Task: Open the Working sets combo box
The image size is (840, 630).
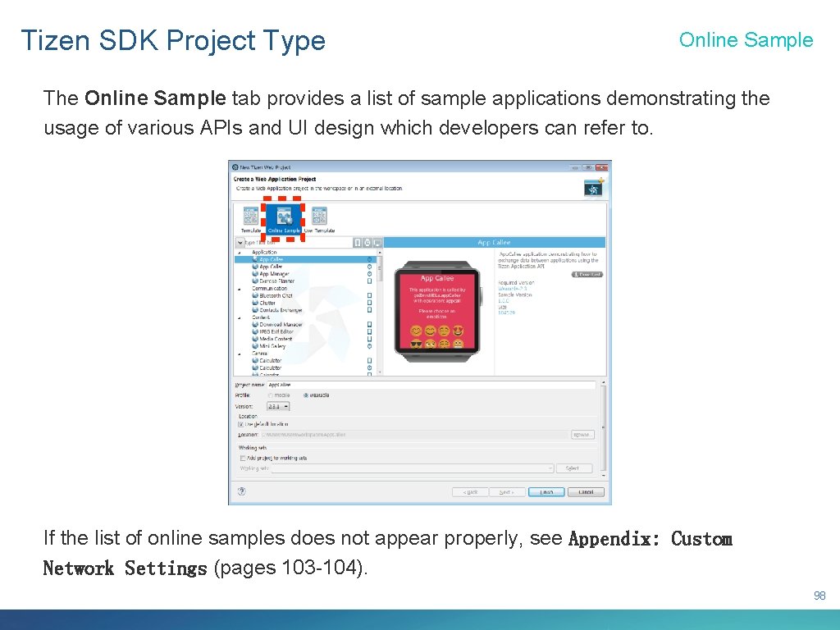Action: tap(413, 468)
